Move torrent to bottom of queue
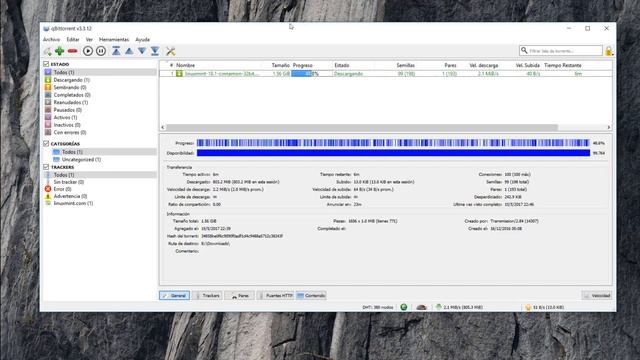This screenshot has width=640, height=360. [x=155, y=51]
